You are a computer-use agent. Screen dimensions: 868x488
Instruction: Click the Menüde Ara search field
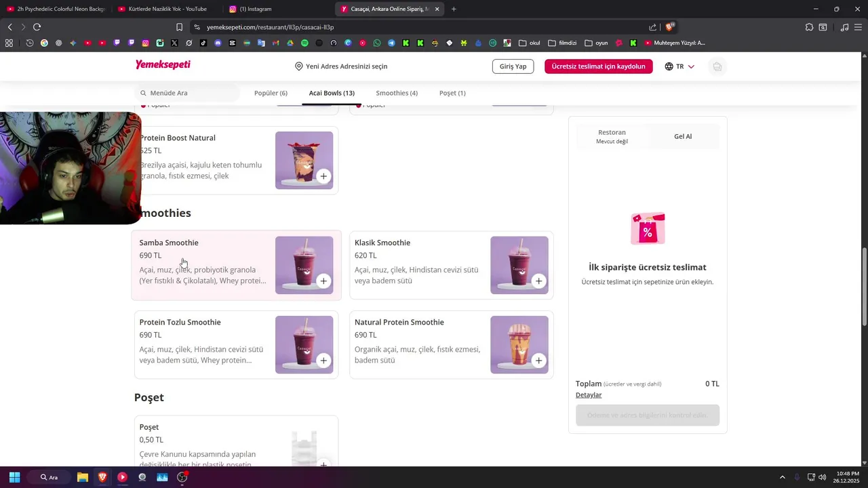[x=187, y=93]
